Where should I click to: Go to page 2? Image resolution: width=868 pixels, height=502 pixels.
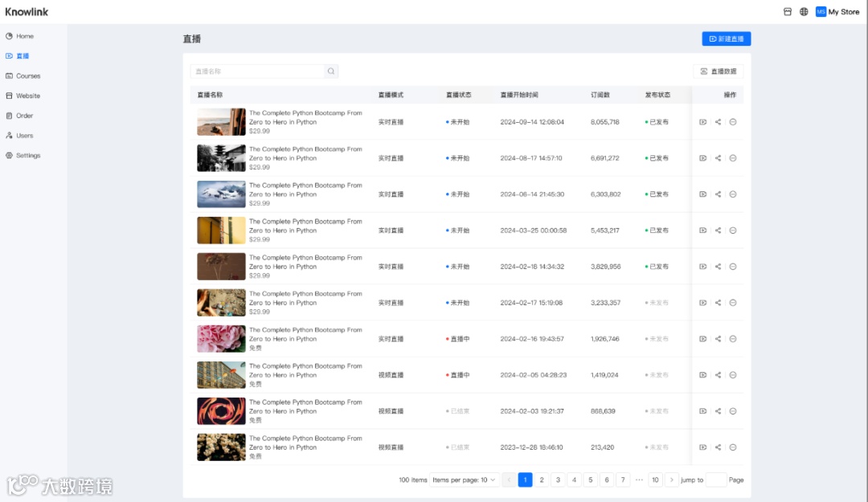pyautogui.click(x=542, y=480)
